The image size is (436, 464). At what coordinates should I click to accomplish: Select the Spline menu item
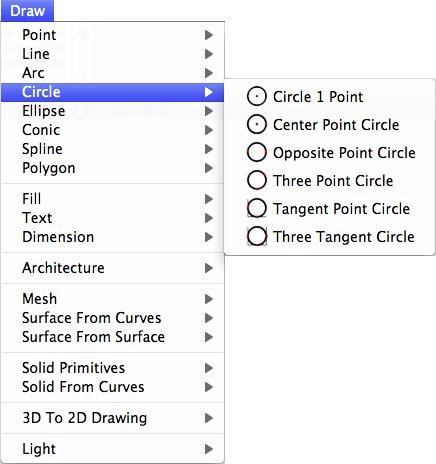click(x=113, y=149)
